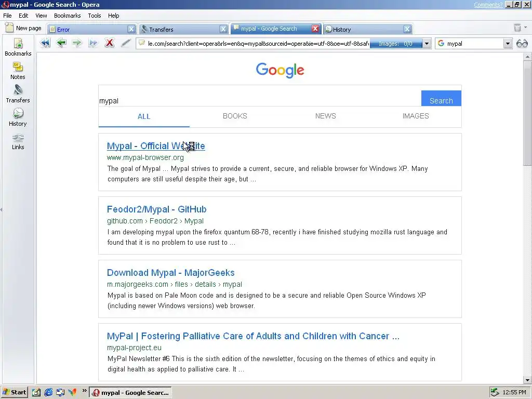The width and height of the screenshot is (532, 399).
Task: Click www.mypal-browser.org green URL text
Action: 145,157
